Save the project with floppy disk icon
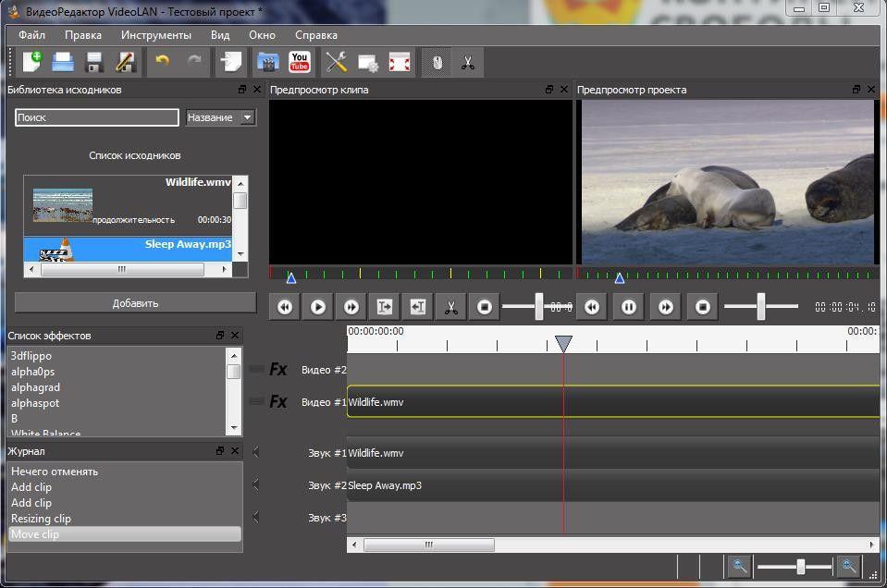Image resolution: width=887 pixels, height=588 pixels. (x=94, y=62)
